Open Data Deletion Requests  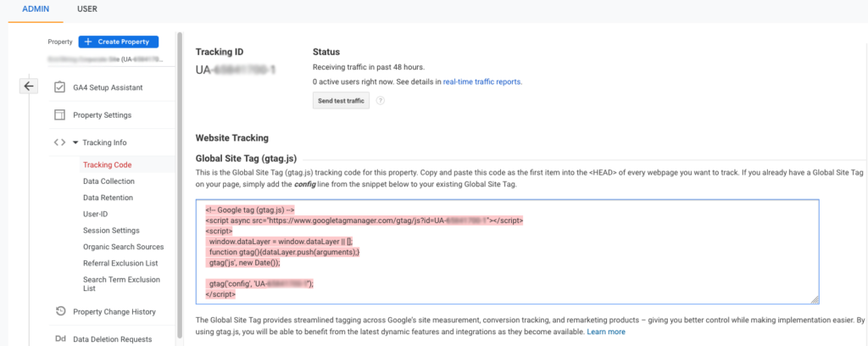(113, 339)
